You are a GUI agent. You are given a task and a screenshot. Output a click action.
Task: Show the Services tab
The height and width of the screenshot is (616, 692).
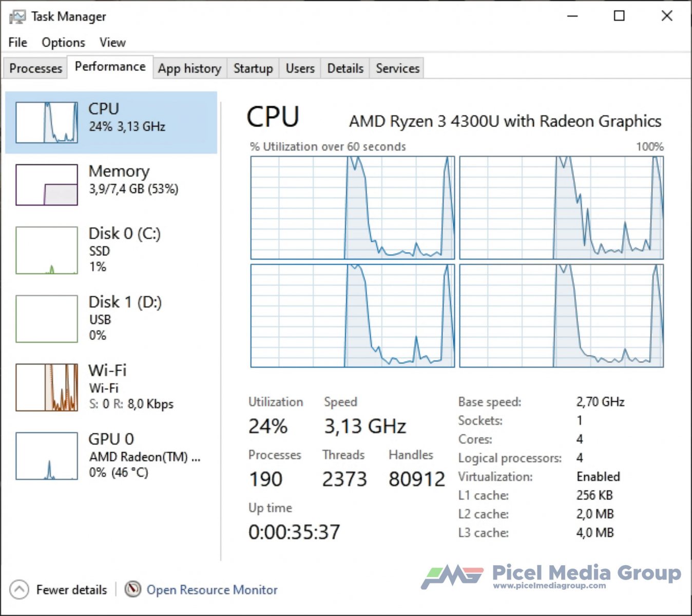(397, 68)
